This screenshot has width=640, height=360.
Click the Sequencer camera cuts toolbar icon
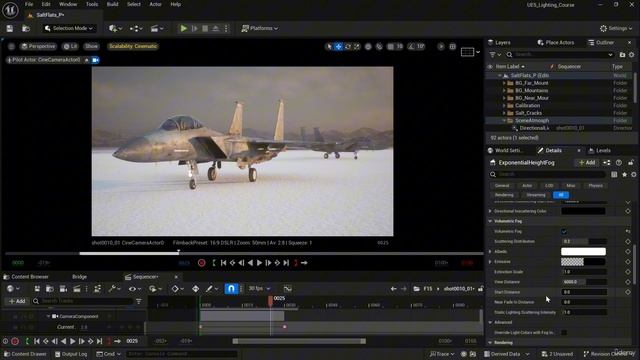pyautogui.click(x=63, y=289)
